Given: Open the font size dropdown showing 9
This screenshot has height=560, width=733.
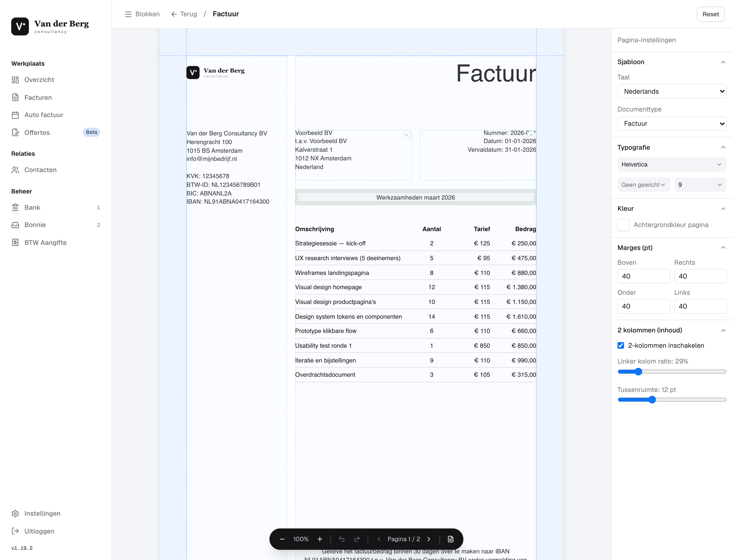Looking at the screenshot, I should [700, 185].
